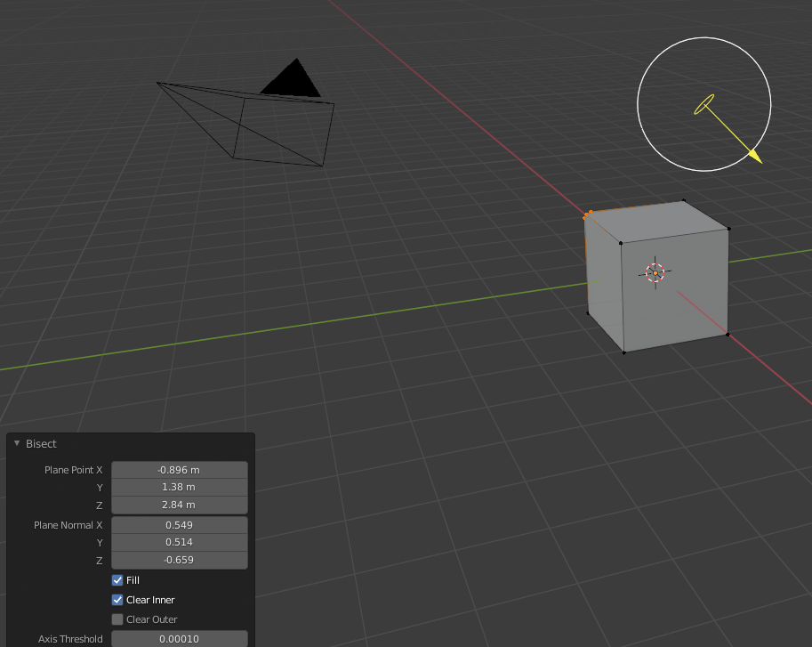Image resolution: width=812 pixels, height=647 pixels.
Task: Select the camera object in viewport
Action: tap(246, 112)
